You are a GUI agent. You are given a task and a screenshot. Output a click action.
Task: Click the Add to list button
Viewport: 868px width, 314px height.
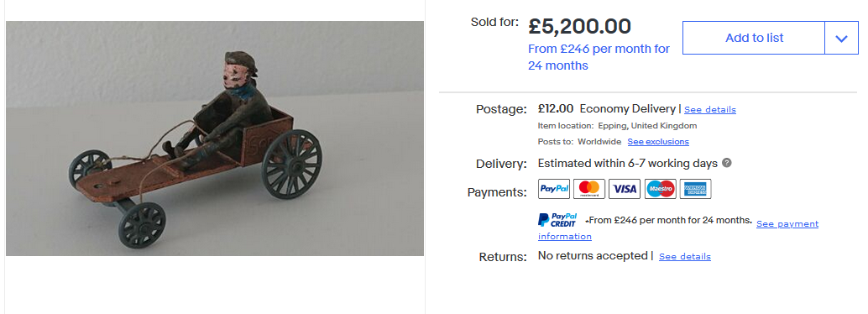click(754, 38)
